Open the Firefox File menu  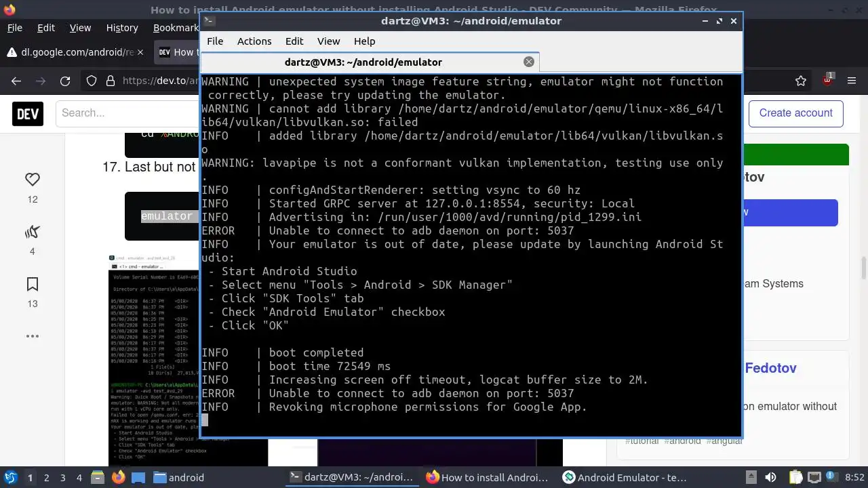coord(14,28)
